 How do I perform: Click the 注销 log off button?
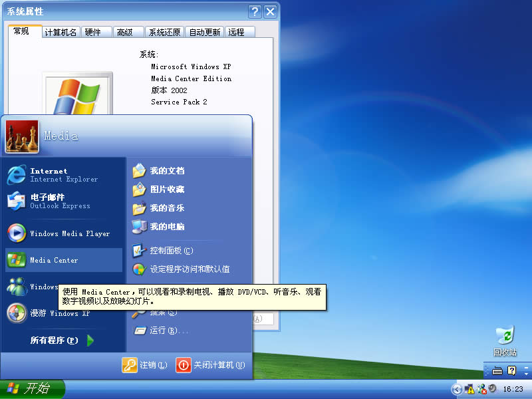point(145,365)
